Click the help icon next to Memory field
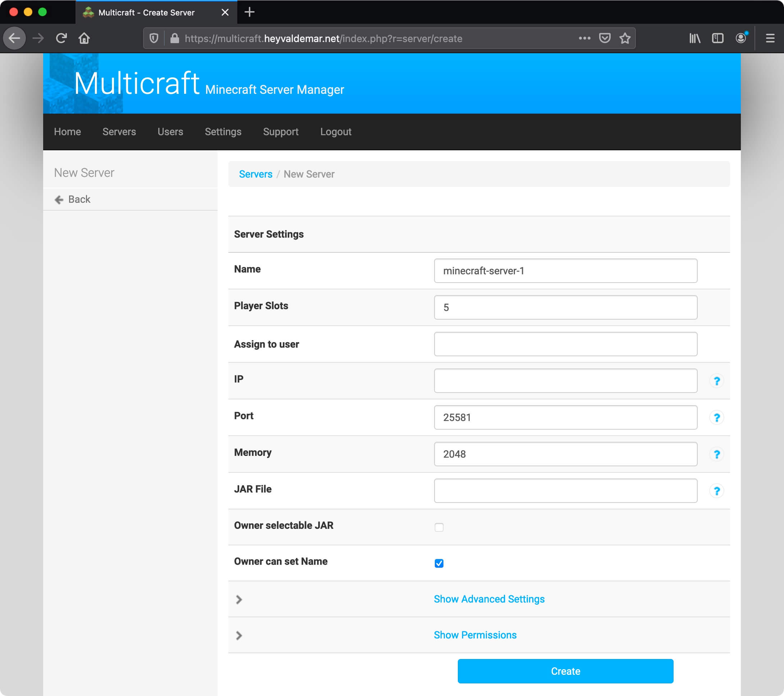 coord(717,454)
